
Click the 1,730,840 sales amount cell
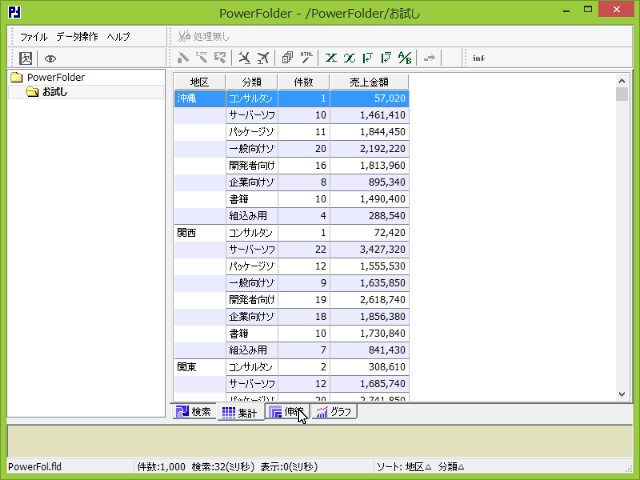(369, 333)
